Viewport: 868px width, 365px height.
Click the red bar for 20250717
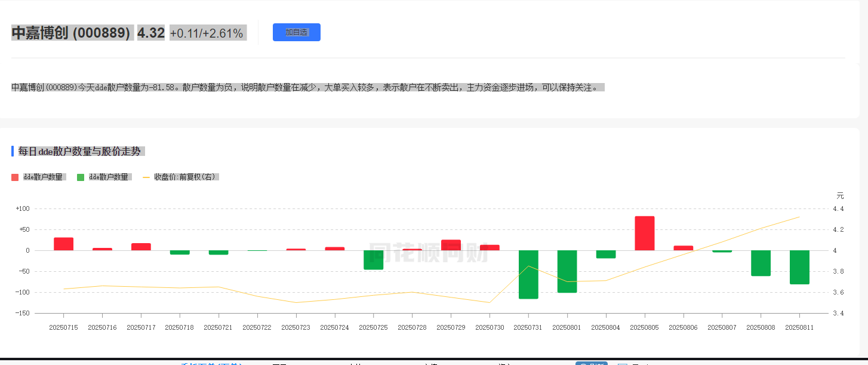[141, 247]
